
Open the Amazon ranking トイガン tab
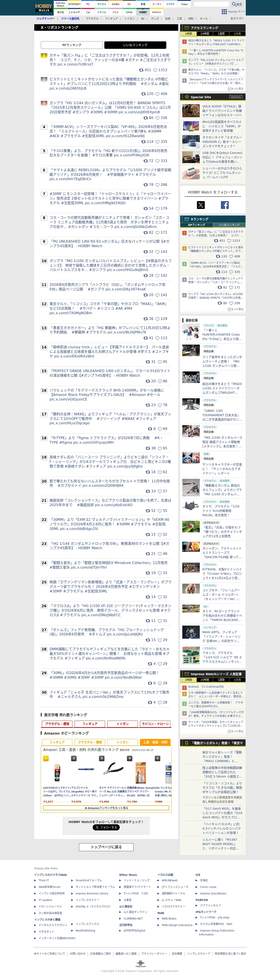click(x=123, y=742)
